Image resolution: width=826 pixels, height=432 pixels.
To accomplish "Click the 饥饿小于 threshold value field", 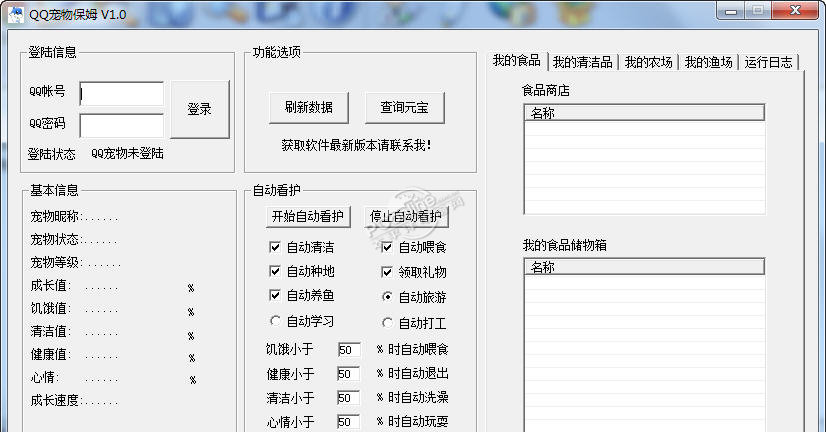I will click(x=349, y=350).
